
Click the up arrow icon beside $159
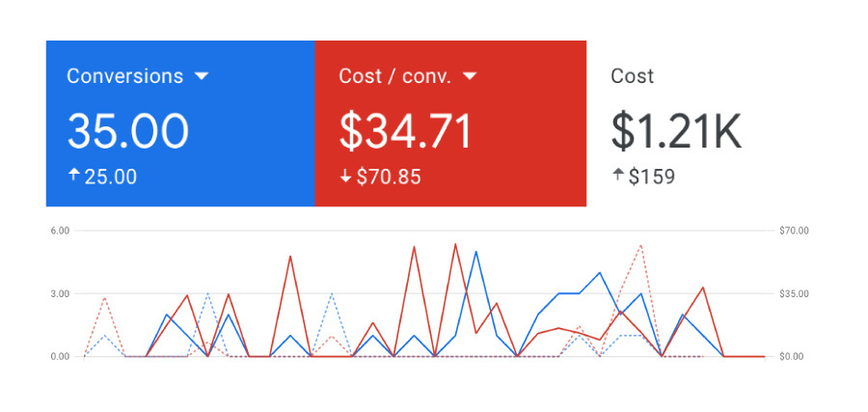[x=618, y=176]
